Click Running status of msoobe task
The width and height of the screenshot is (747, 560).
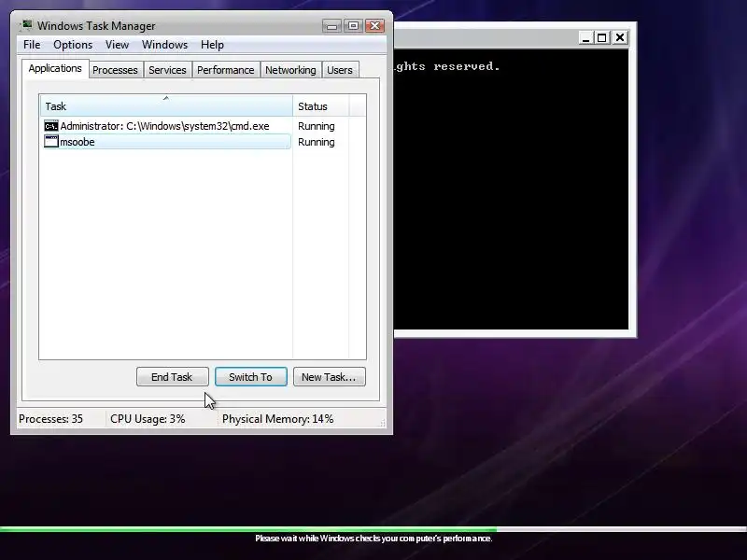[x=317, y=142]
